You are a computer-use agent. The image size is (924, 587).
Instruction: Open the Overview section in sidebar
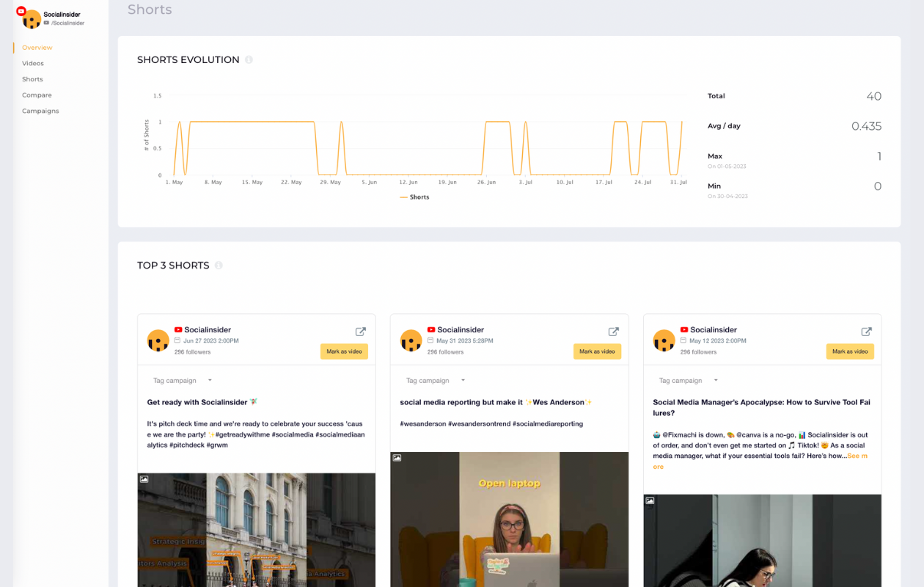(x=37, y=48)
